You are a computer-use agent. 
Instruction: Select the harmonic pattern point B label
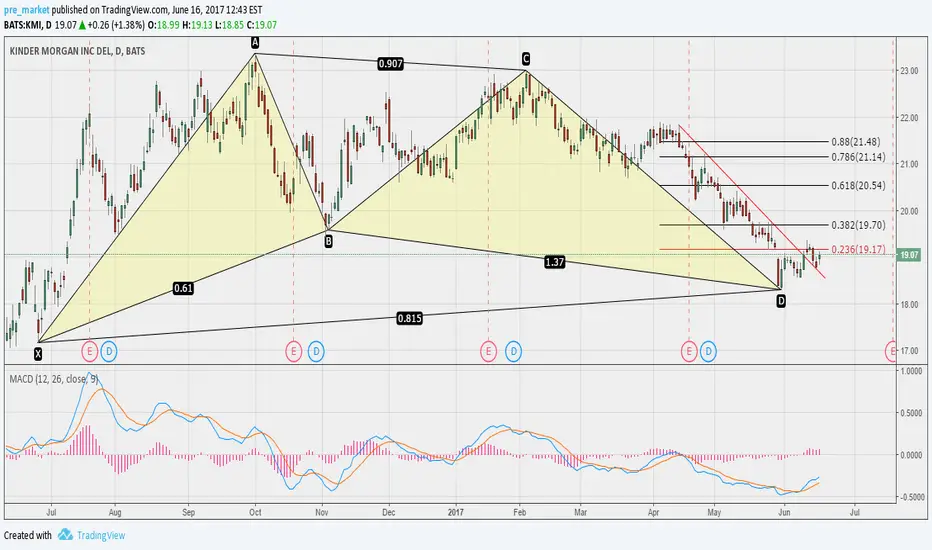328,241
